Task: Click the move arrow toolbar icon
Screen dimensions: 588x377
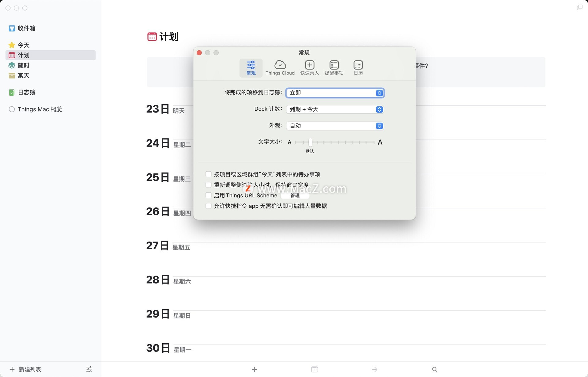Action: [375, 370]
